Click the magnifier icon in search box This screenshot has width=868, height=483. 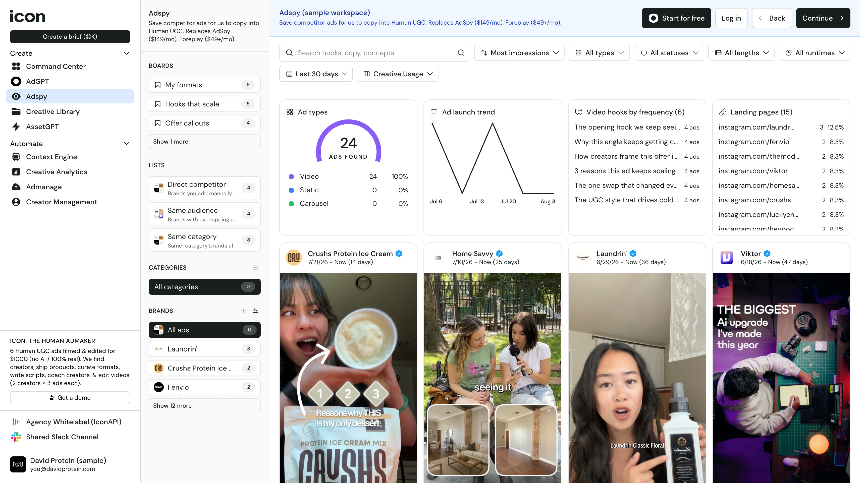pyautogui.click(x=461, y=53)
